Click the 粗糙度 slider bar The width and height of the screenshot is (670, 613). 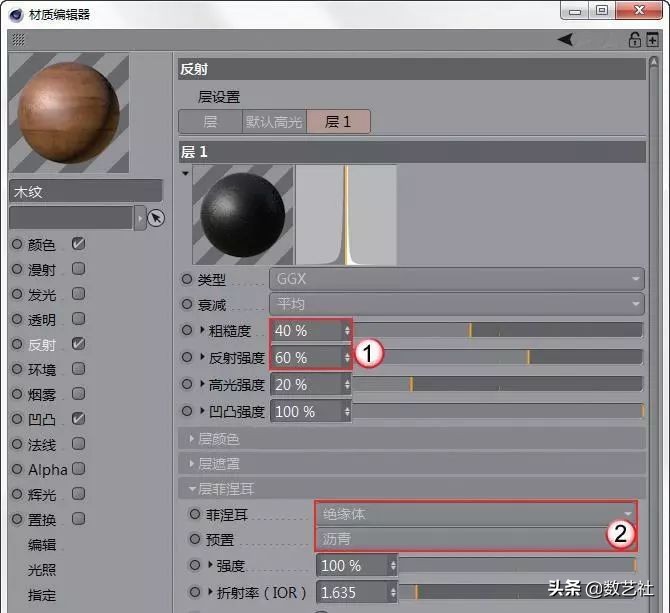point(497,330)
